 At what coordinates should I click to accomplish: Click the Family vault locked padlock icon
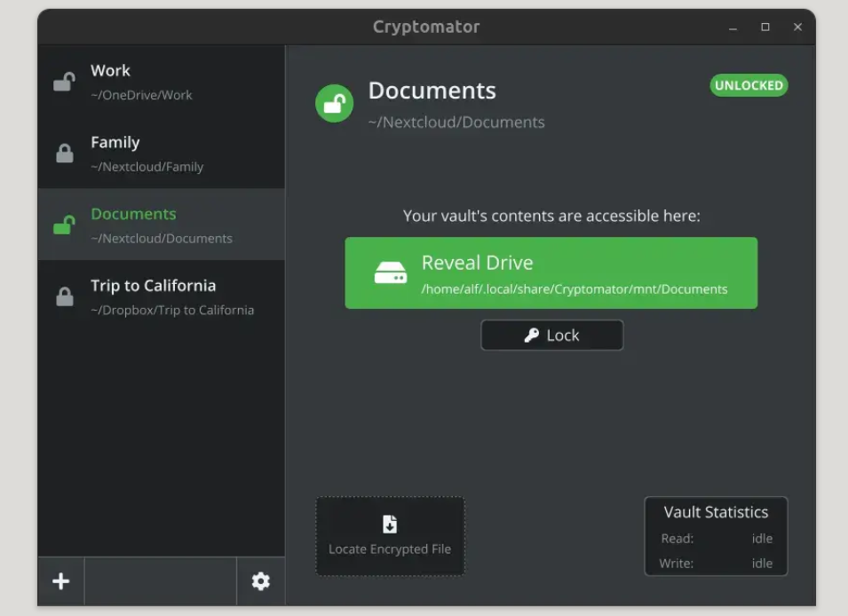pyautogui.click(x=64, y=154)
